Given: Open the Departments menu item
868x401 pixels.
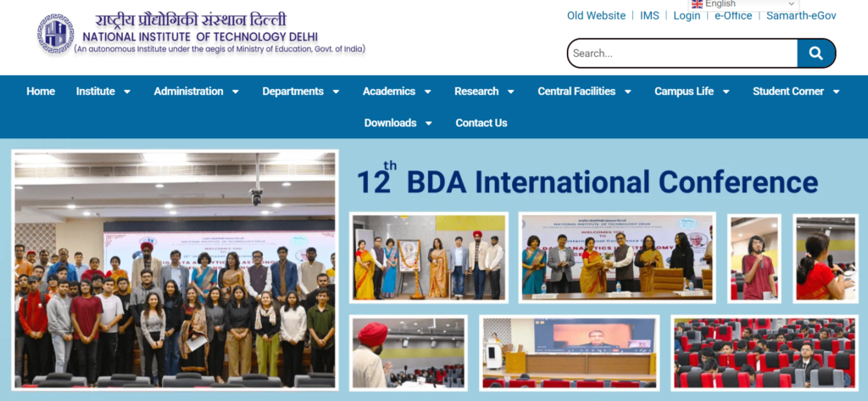Looking at the screenshot, I should (292, 92).
